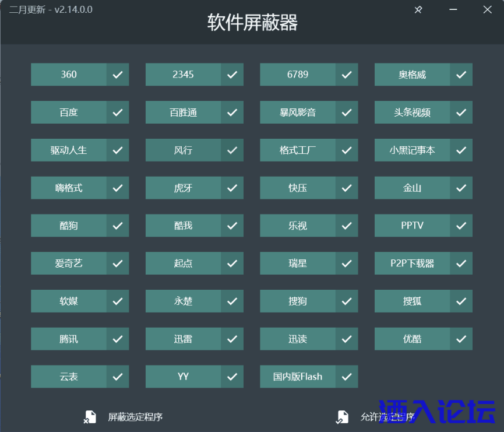This screenshot has width=504, height=432.
Task: Select the 暴风影音 entry
Action: pos(298,113)
